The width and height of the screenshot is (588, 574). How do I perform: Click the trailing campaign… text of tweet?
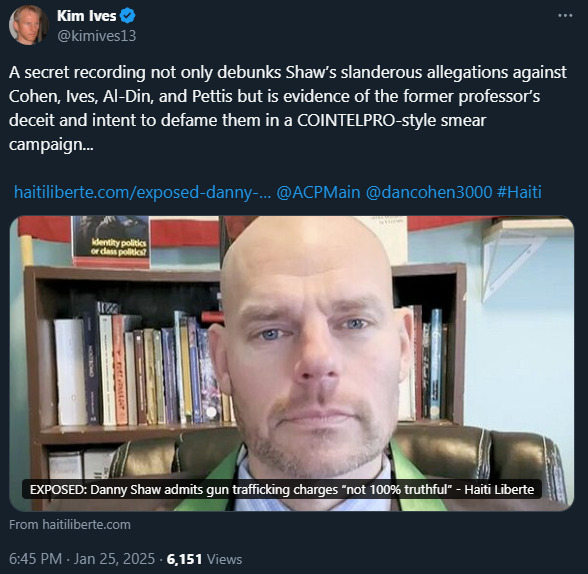point(51,145)
